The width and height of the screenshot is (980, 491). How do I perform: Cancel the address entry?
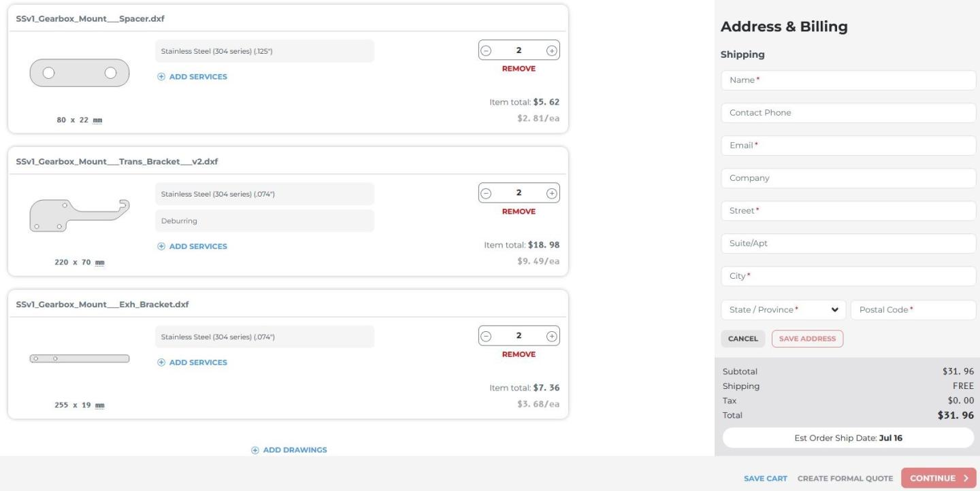pyautogui.click(x=742, y=339)
